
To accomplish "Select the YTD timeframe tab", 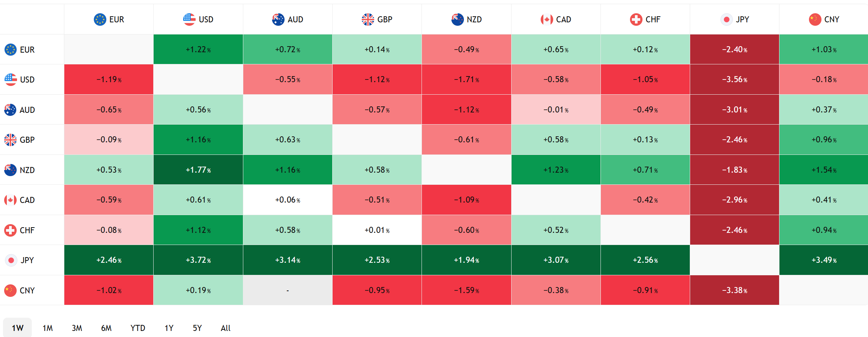I will point(138,328).
